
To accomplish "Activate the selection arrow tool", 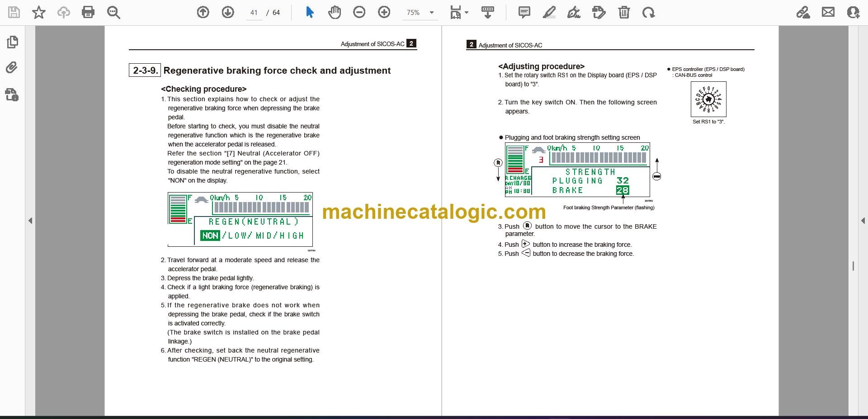I will pyautogui.click(x=310, y=12).
